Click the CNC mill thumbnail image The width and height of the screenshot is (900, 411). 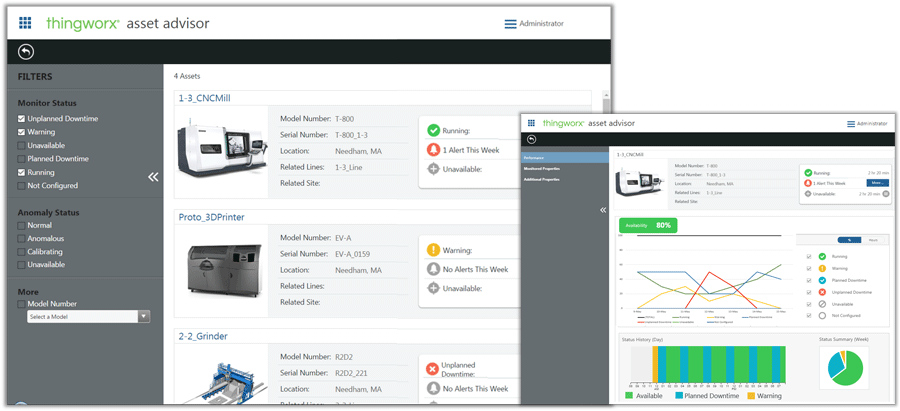222,150
